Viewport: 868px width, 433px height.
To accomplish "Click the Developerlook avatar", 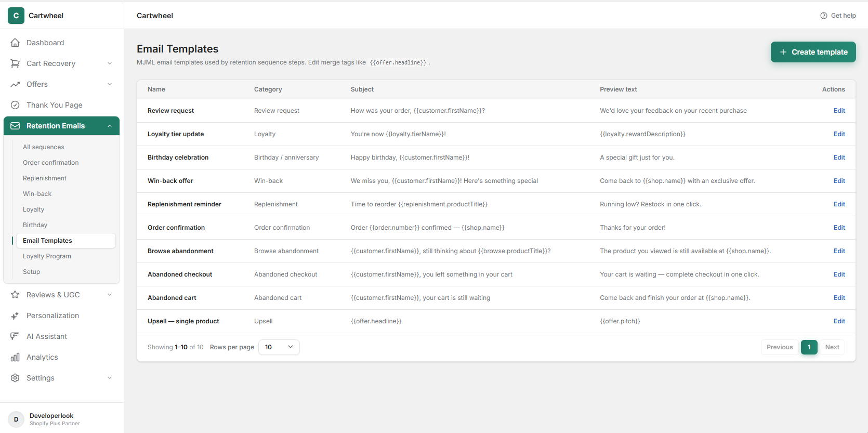I will pyautogui.click(x=16, y=419).
